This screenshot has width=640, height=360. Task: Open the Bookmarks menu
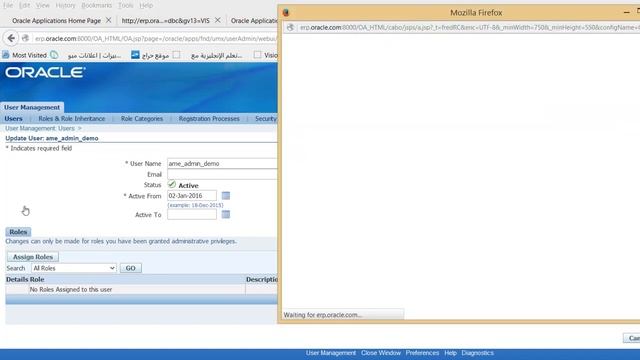tap(96, 5)
